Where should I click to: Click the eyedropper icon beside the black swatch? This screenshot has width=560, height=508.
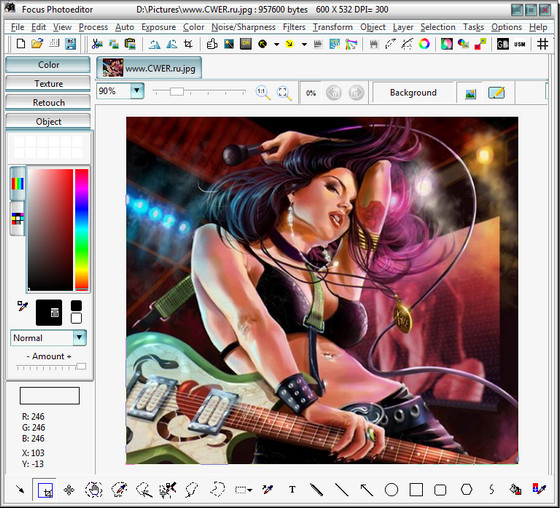coord(22,306)
